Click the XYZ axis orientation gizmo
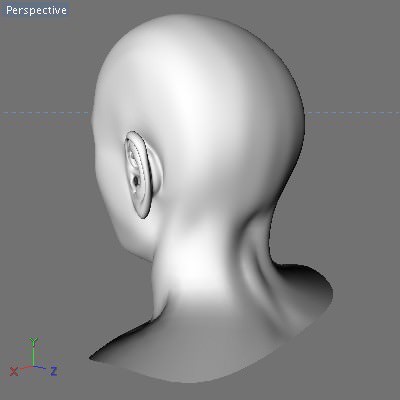400x400 pixels. (33, 358)
